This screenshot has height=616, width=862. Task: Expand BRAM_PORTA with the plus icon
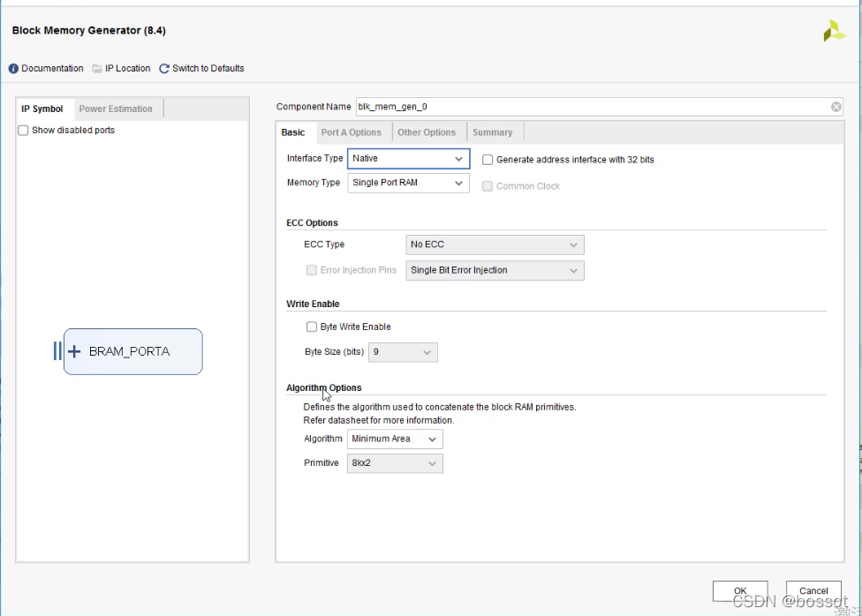coord(74,351)
